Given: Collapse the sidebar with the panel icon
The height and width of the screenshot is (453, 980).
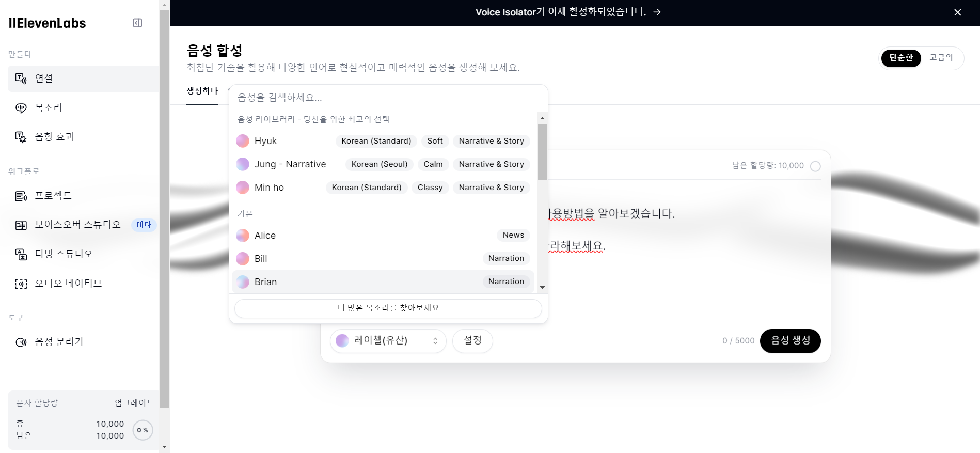Looking at the screenshot, I should [x=137, y=23].
